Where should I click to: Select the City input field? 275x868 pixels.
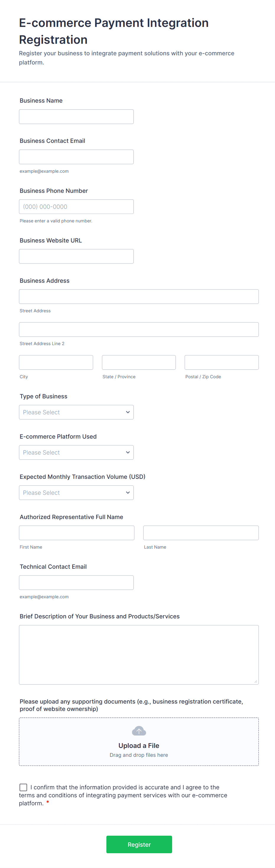pyautogui.click(x=56, y=362)
